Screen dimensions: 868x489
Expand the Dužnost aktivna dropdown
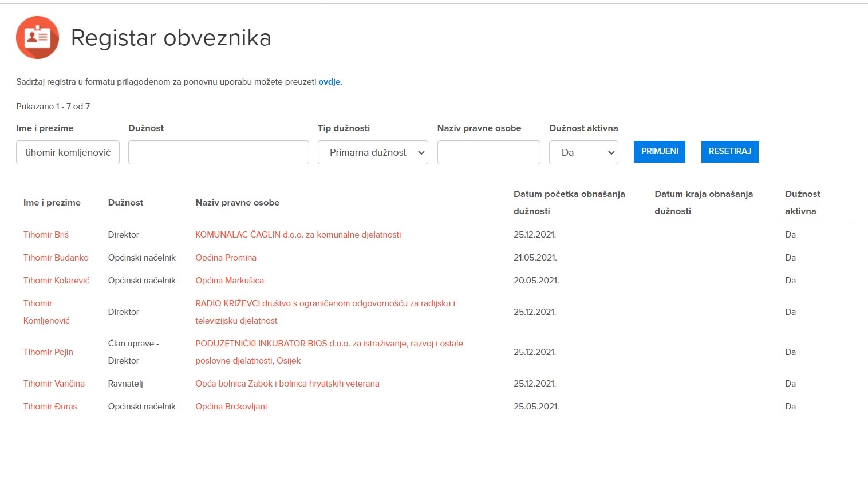(x=583, y=152)
